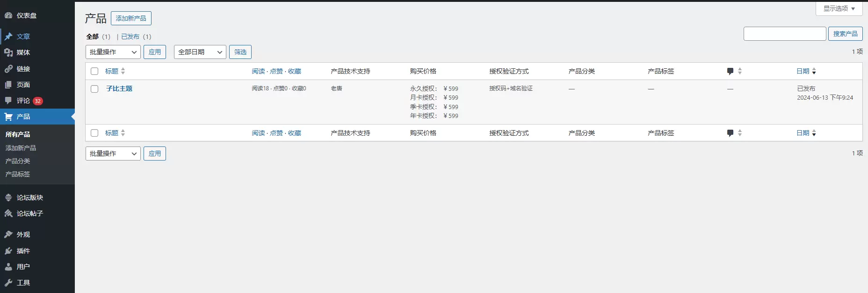
Task: Sort by 标题 in table footer
Action: (115, 133)
